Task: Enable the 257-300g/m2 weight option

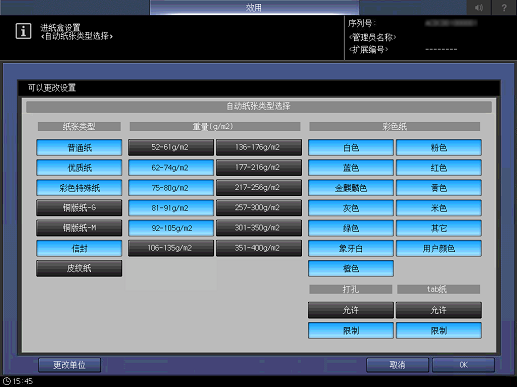Action: pos(259,208)
